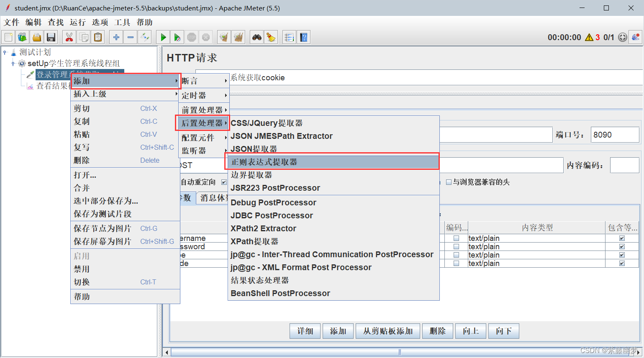Open the Function Helper list icon

point(289,37)
